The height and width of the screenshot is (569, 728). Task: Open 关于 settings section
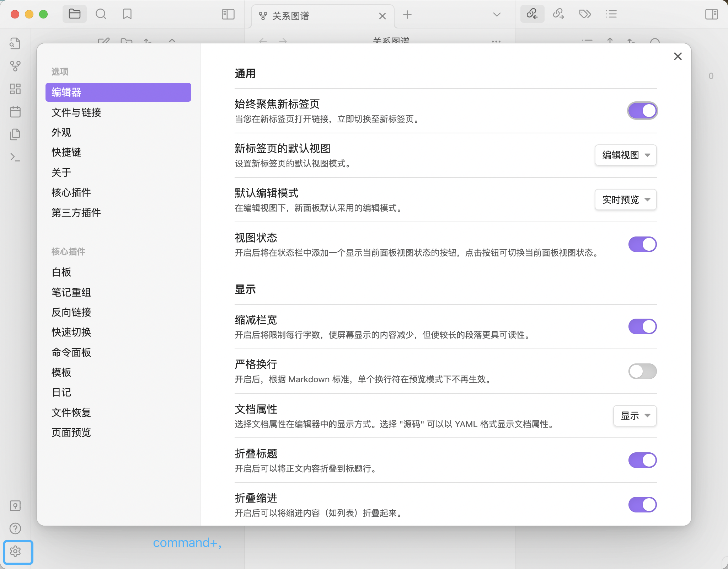coord(118,172)
